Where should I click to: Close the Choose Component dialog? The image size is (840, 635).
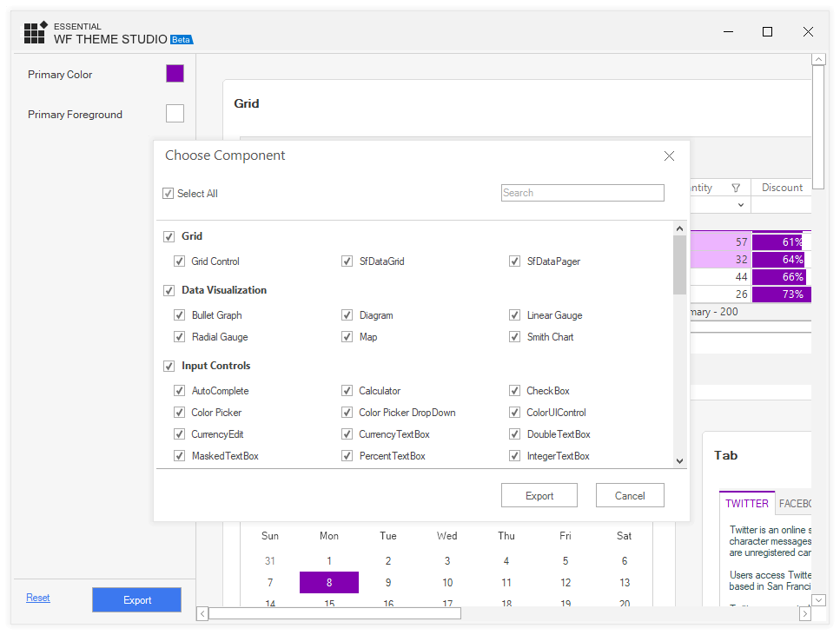(669, 156)
